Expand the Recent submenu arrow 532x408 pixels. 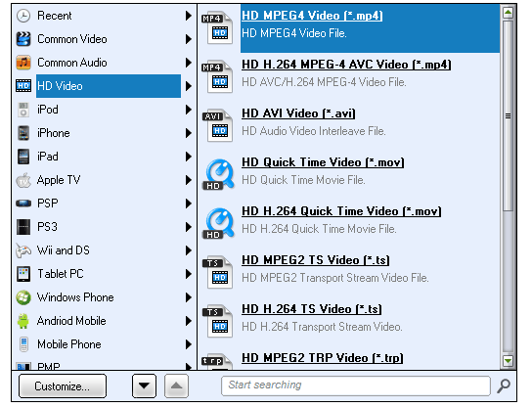[x=189, y=16]
